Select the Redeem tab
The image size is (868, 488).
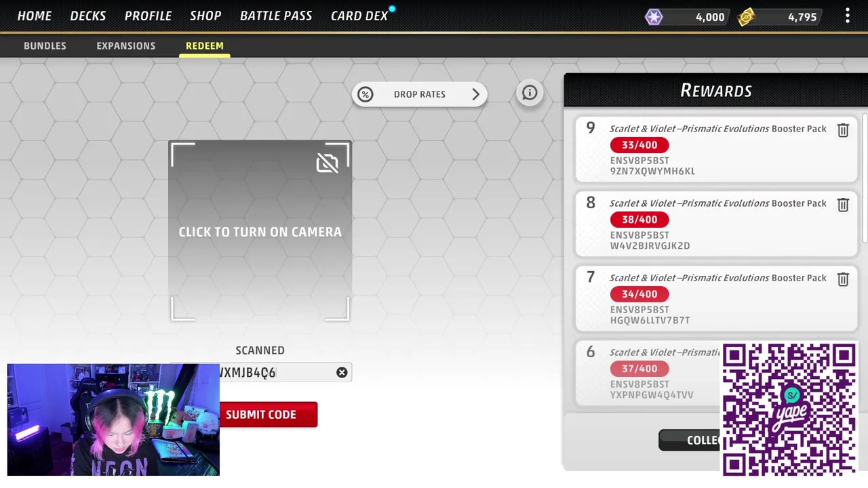204,45
